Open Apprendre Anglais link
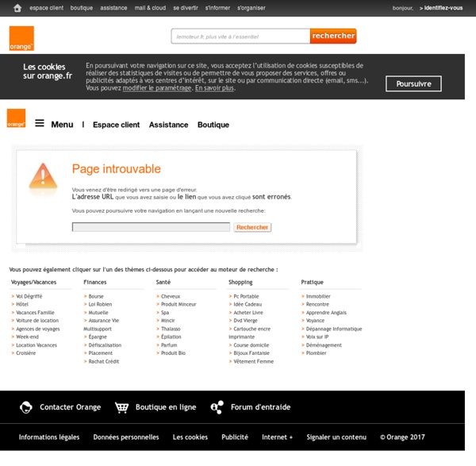The width and height of the screenshot is (476, 466). [x=326, y=312]
